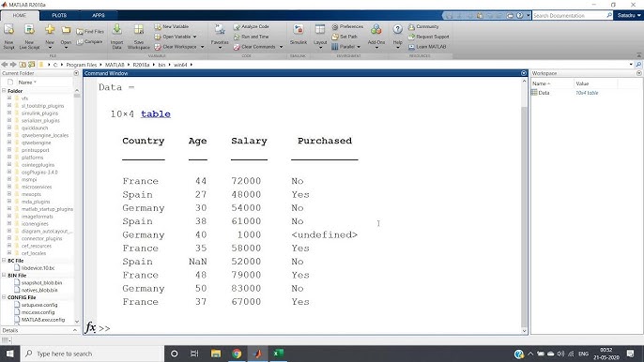
Task: Open the Clear Workspace dropdown arrow
Action: (202, 47)
